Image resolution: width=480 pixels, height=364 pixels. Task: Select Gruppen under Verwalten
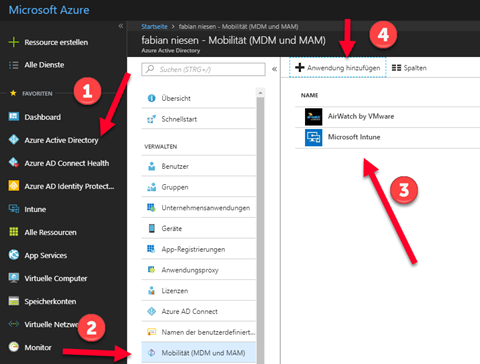pyautogui.click(x=198, y=187)
